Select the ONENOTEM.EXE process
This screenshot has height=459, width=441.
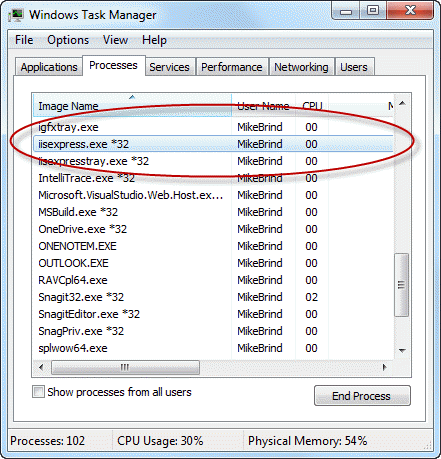point(213,246)
